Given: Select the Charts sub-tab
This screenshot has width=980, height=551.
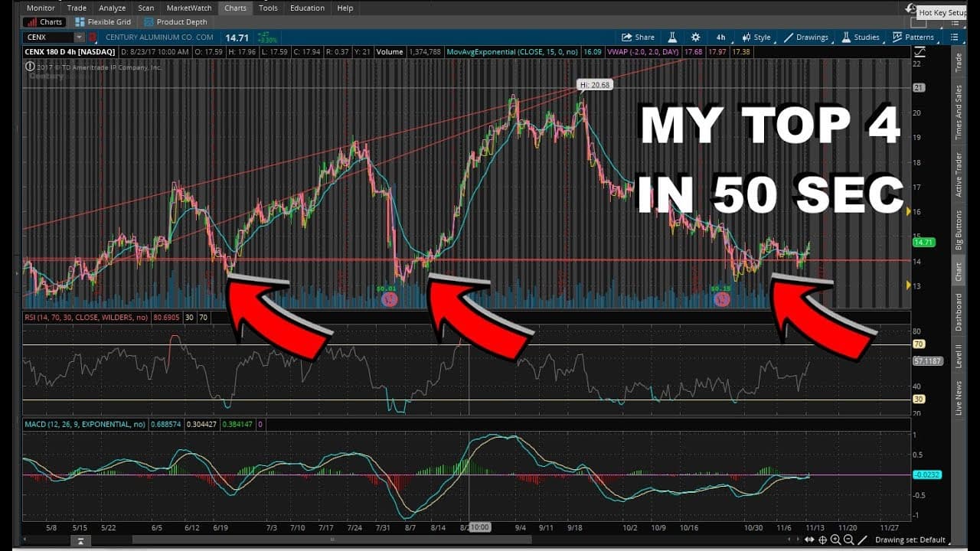Looking at the screenshot, I should click(x=45, y=22).
